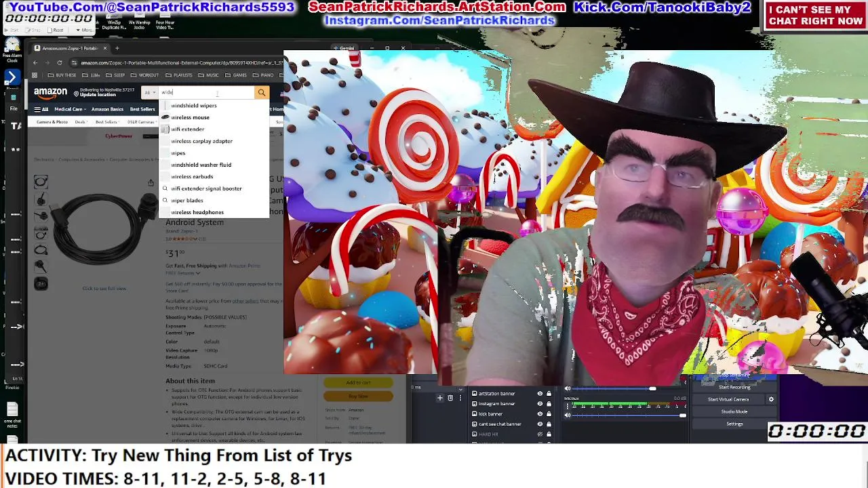Select the first product thumbnail
Viewport: 868px width, 488px height.
41,181
